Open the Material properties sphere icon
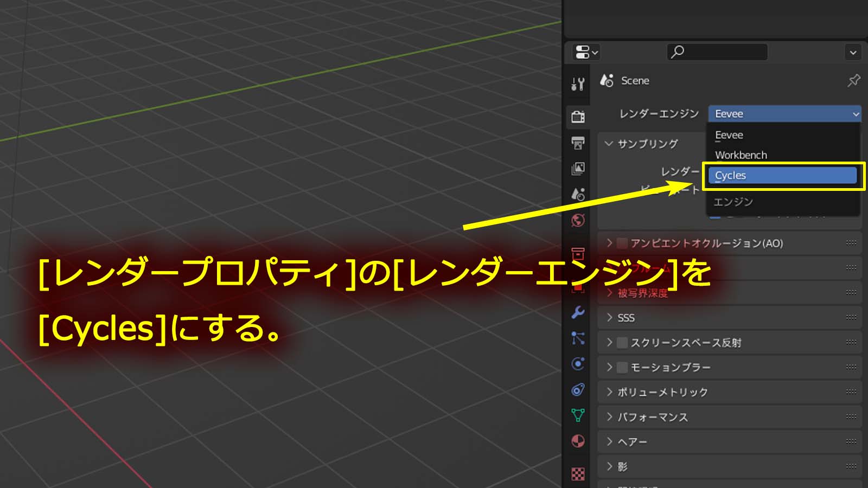 578,441
